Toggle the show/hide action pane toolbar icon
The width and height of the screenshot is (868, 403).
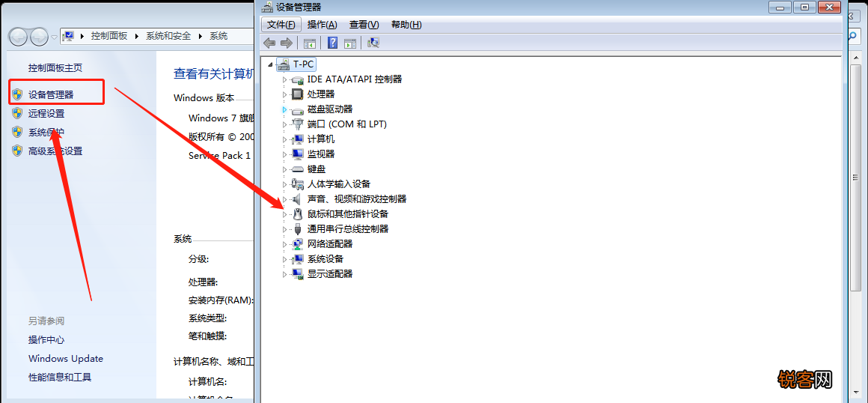pos(350,43)
